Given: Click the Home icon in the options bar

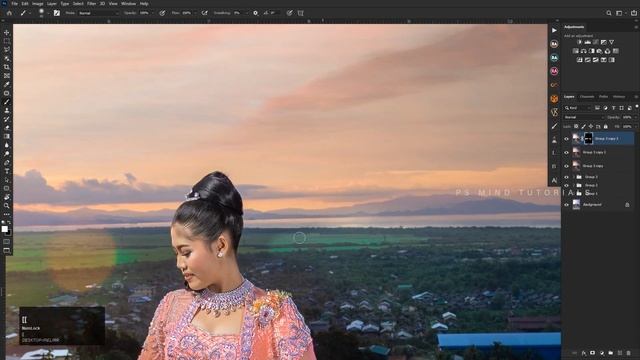Looking at the screenshot, I should (9, 13).
